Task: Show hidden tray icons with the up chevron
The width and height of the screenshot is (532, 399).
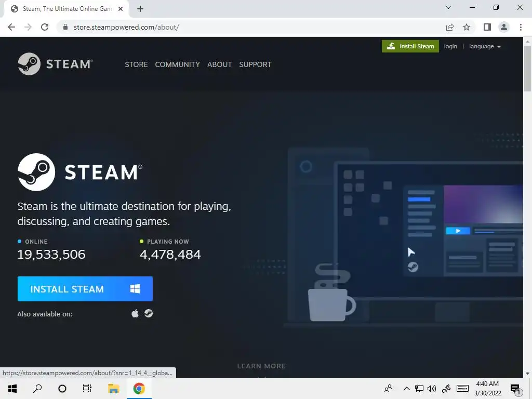Action: [x=406, y=389]
